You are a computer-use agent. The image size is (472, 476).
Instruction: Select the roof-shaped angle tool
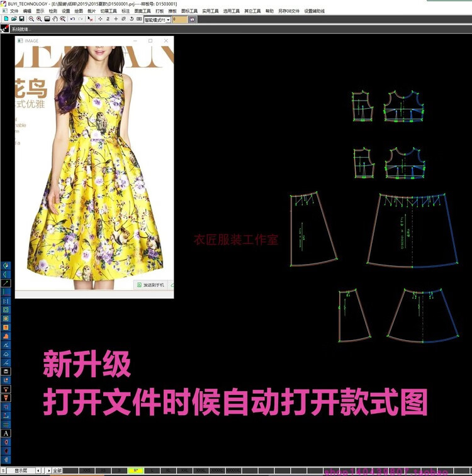(6, 353)
